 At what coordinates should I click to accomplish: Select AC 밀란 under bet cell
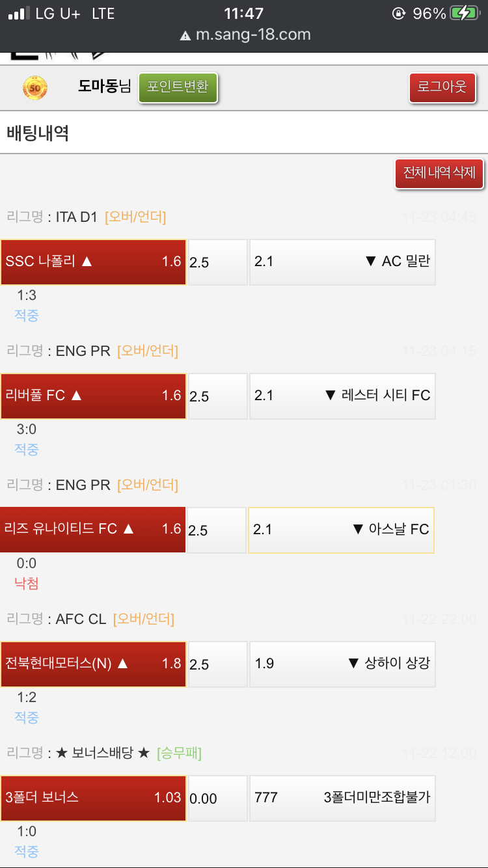[342, 262]
